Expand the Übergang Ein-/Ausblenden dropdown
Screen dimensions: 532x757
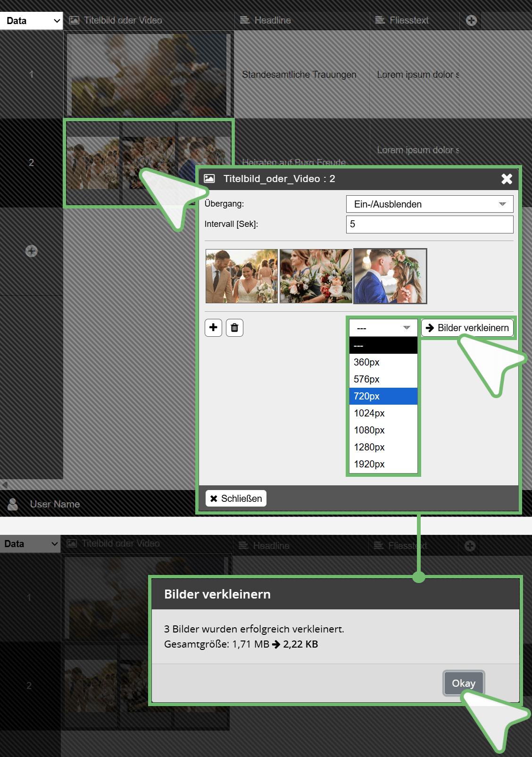[430, 204]
